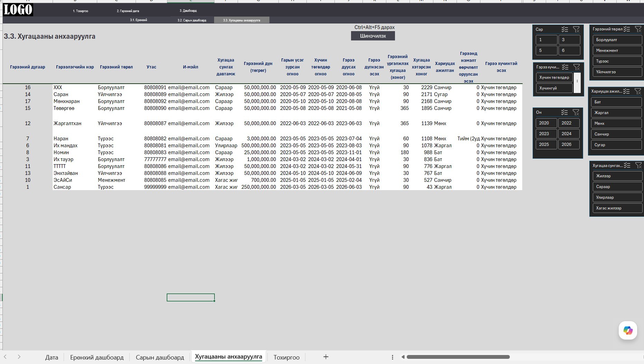Click the Шинэчилэх refresh button
This screenshot has width=644, height=364.
(x=373, y=36)
